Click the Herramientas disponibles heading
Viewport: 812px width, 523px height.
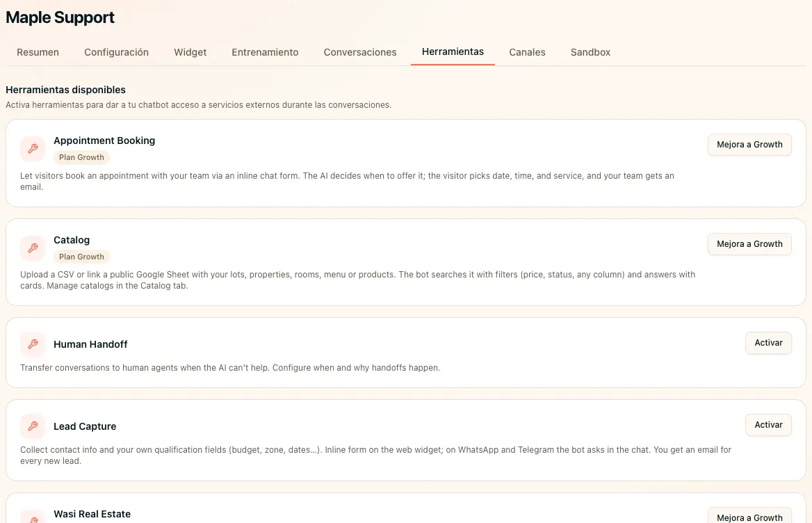(66, 90)
